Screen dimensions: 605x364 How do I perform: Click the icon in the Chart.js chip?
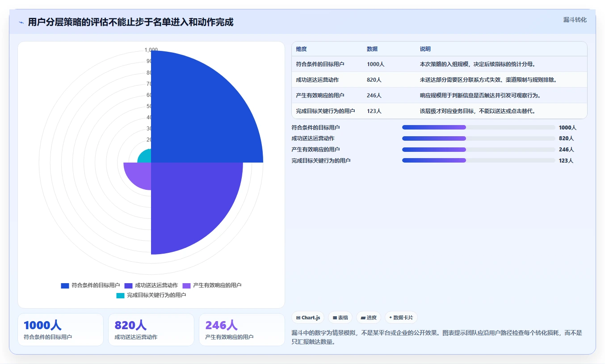(x=298, y=318)
